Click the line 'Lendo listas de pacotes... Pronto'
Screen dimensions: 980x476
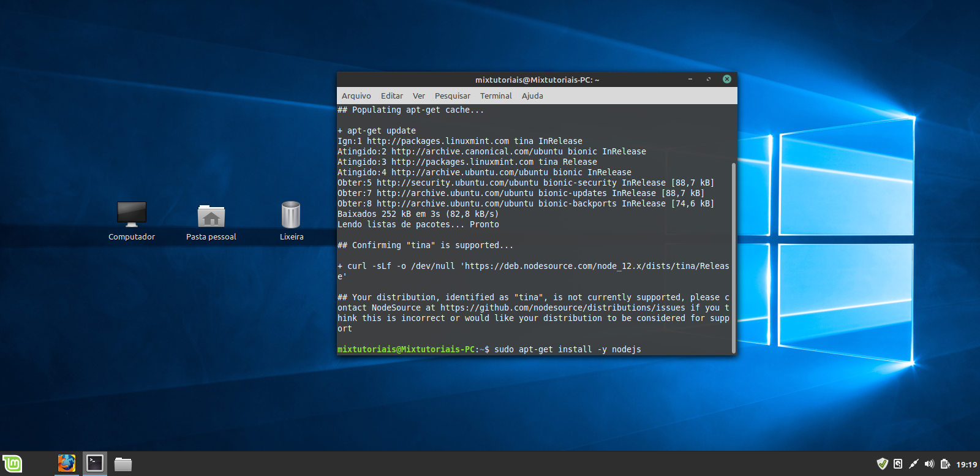click(x=418, y=224)
